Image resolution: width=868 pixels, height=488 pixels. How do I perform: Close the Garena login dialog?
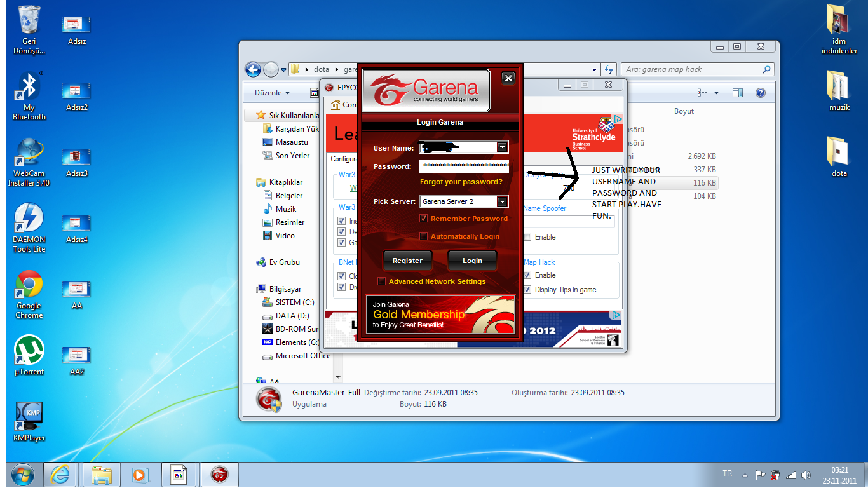508,78
